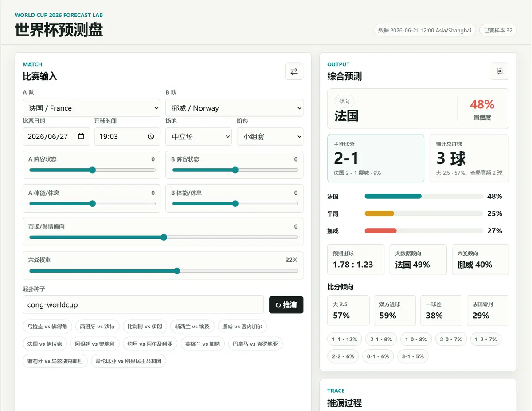Select the 英格兰 vs 加纳 match chip

click(x=203, y=344)
